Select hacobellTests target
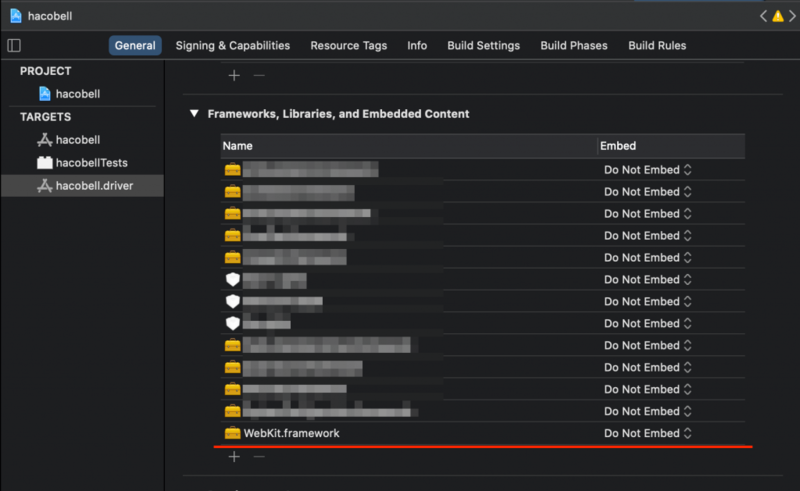The height and width of the screenshot is (491, 800). [83, 163]
